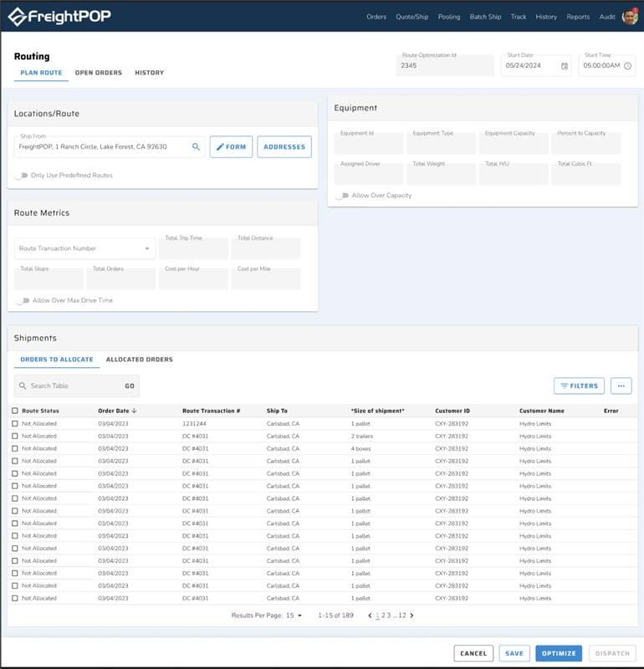Check the row with 2 trailers shipment
644x669 pixels.
[x=15, y=436]
